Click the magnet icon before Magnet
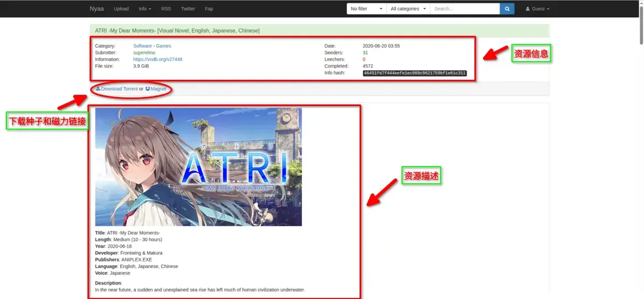 pos(148,88)
